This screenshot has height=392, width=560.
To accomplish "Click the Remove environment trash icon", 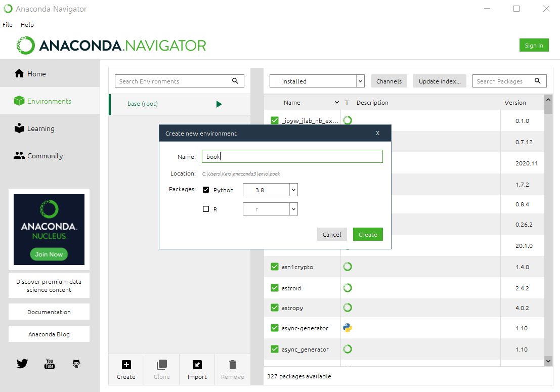I will 233,365.
